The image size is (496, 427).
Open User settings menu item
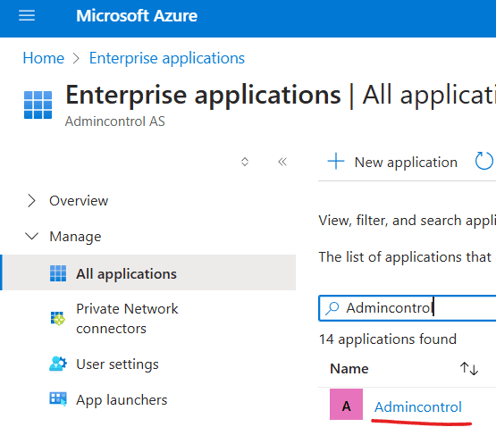click(117, 364)
